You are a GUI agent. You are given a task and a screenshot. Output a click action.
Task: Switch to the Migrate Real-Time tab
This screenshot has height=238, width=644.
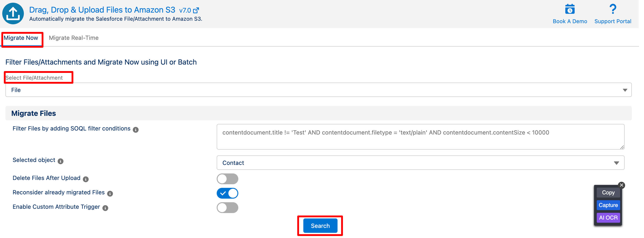pos(74,38)
